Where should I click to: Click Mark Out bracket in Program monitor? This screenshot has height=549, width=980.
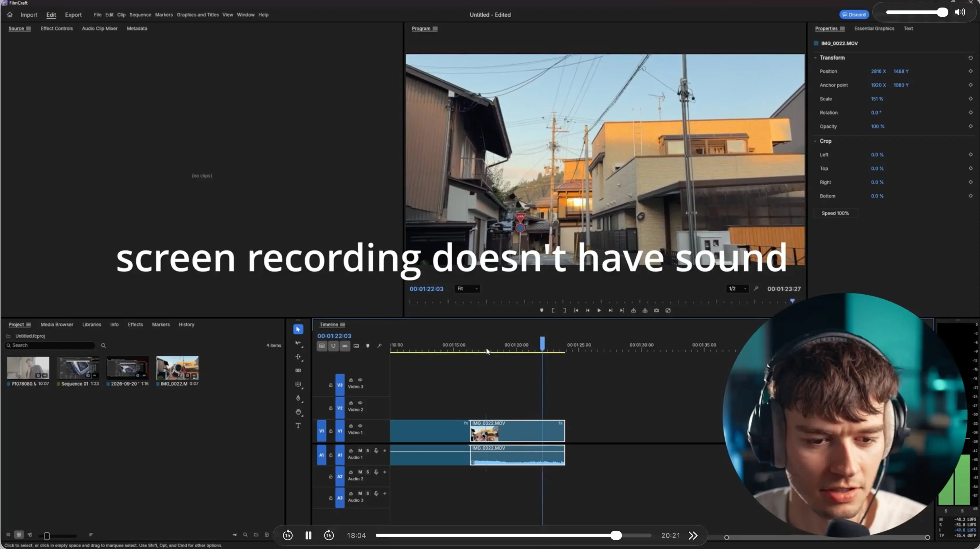[x=564, y=310]
